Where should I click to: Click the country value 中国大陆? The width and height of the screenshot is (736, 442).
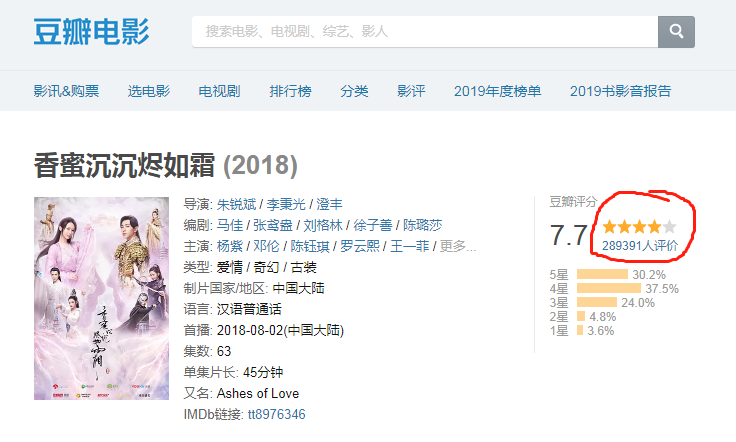299,288
